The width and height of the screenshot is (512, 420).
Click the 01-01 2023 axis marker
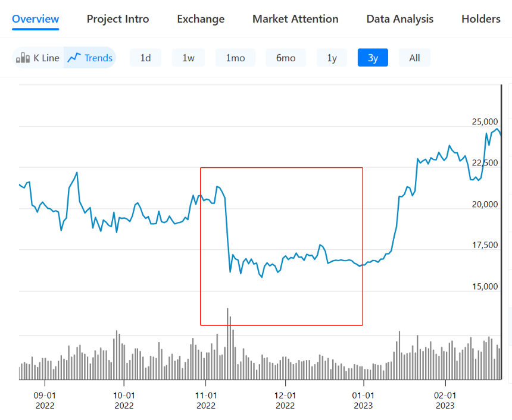[x=363, y=400]
